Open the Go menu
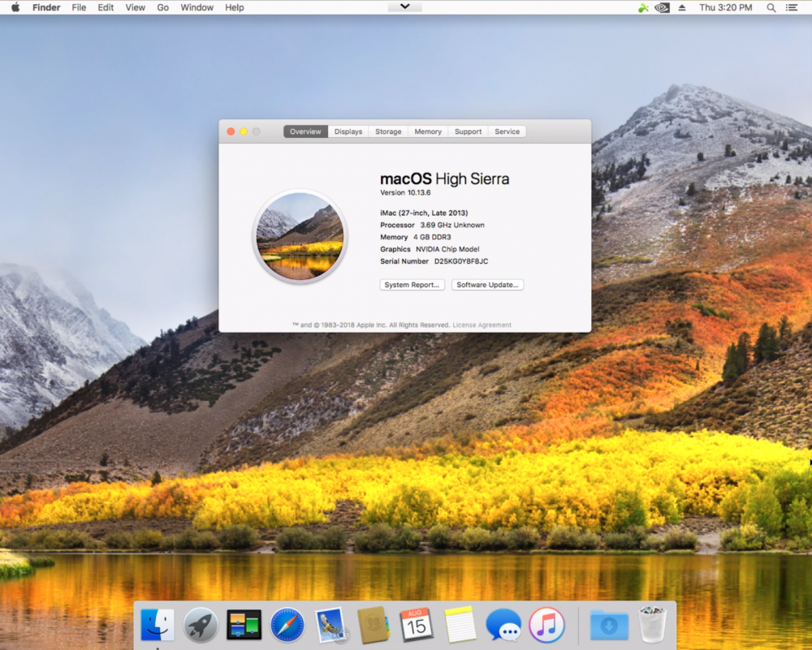The image size is (812, 650). pyautogui.click(x=162, y=8)
